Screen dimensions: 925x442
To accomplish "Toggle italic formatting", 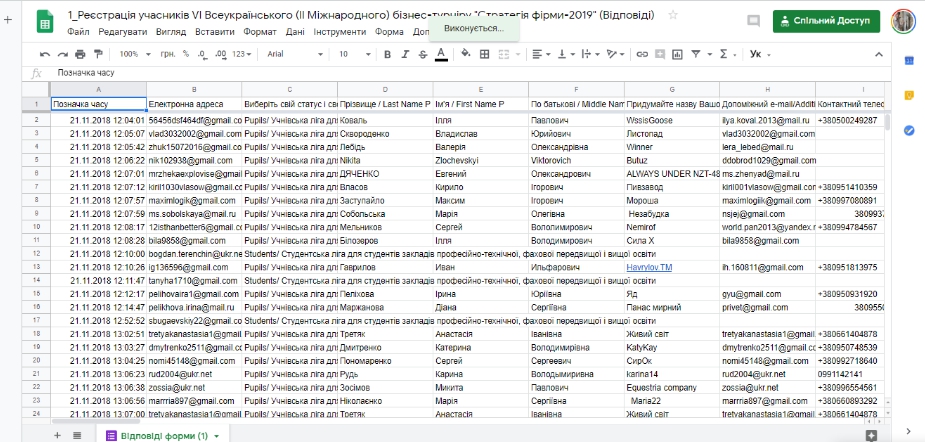I will (x=403, y=54).
